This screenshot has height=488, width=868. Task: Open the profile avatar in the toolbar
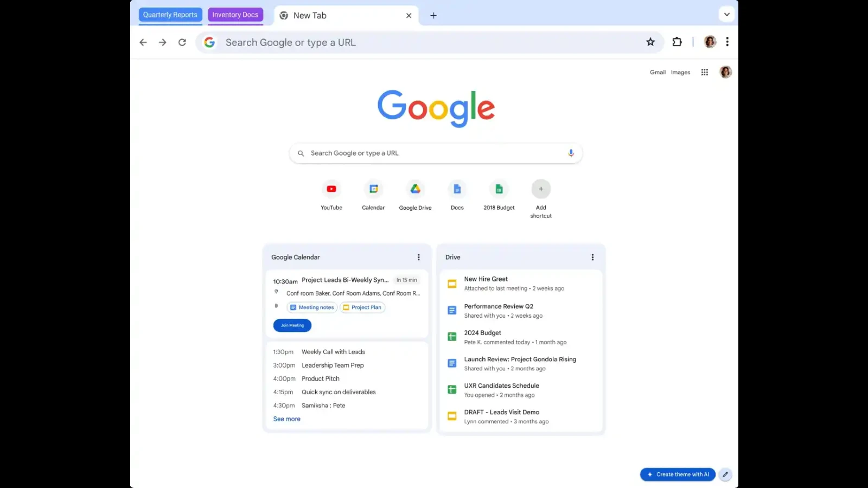(x=710, y=42)
